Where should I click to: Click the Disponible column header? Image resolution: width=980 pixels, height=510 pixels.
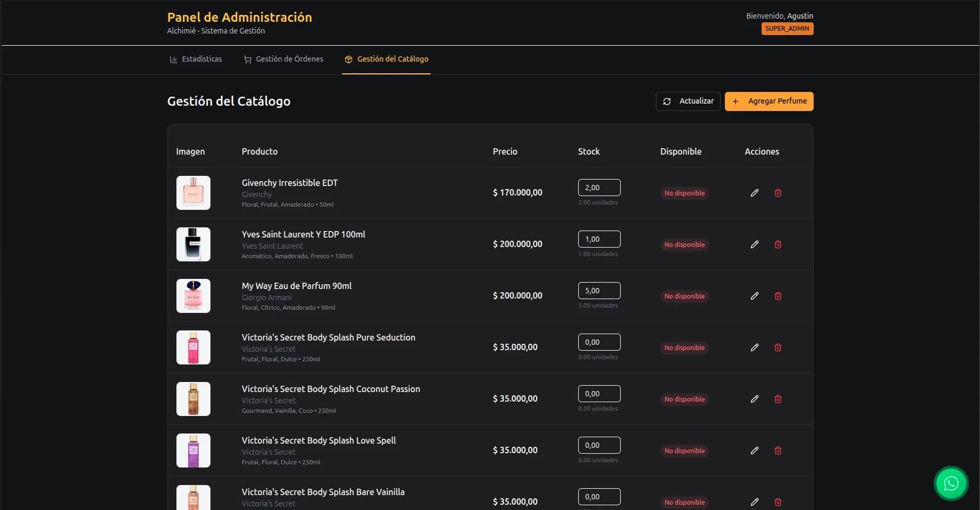point(681,151)
